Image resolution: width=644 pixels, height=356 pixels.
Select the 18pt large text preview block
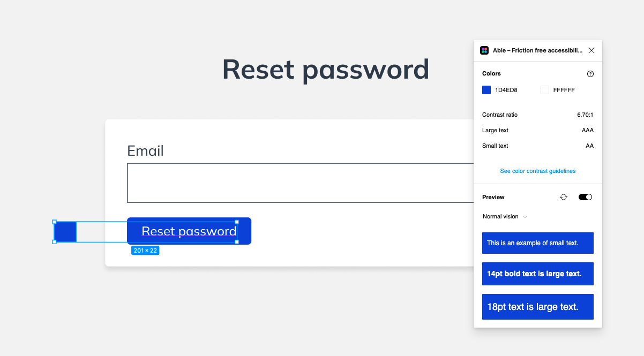point(537,306)
